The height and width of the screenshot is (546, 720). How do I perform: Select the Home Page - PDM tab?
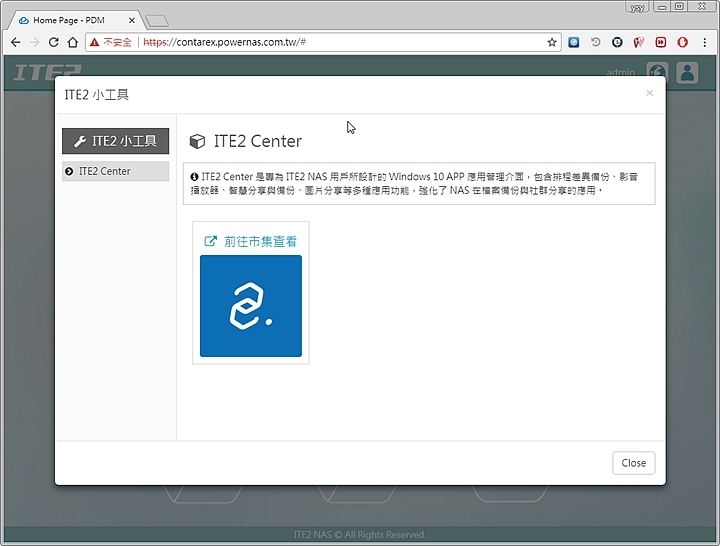point(73,20)
